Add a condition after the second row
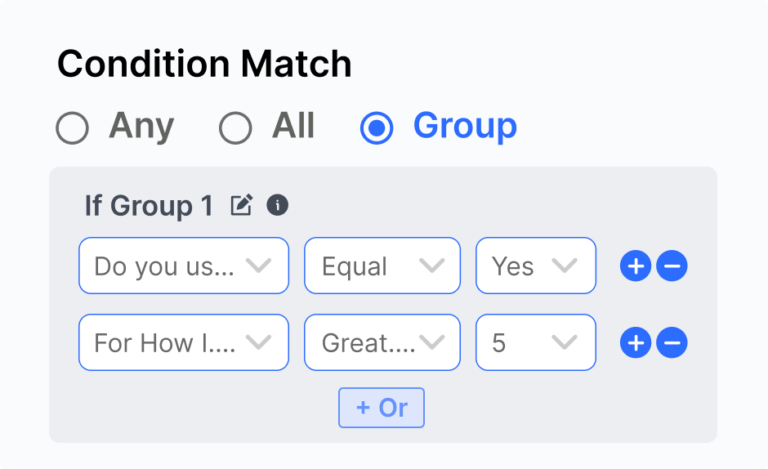The image size is (768, 469). pyautogui.click(x=636, y=343)
